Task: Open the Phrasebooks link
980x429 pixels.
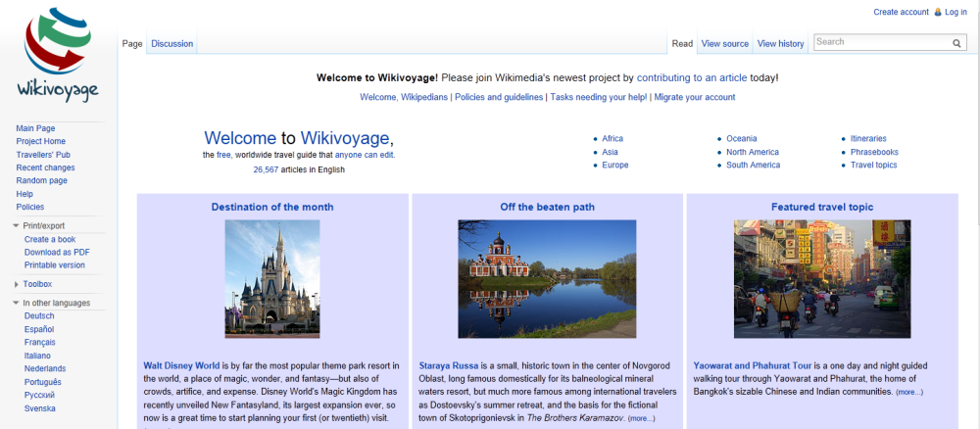Action: (874, 153)
